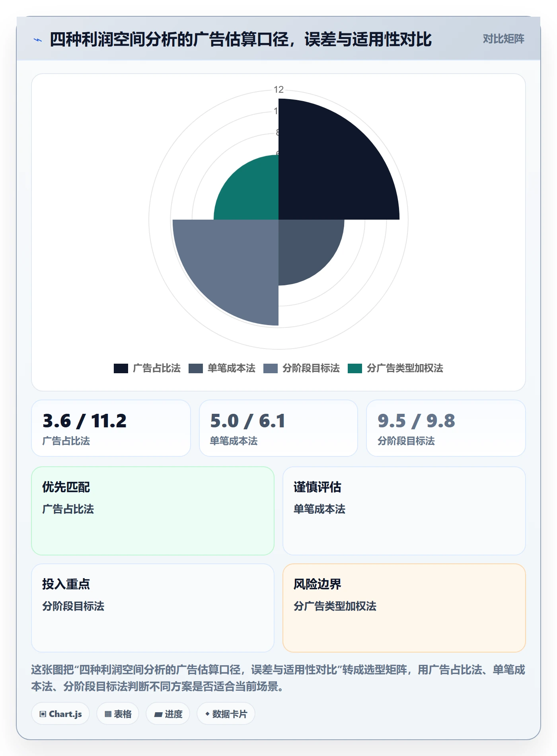Click the 12 axis tick label

coord(278,90)
